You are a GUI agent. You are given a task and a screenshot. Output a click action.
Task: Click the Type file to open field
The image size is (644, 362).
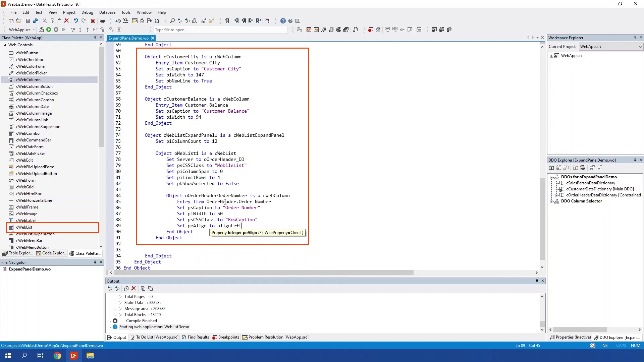[220, 30]
